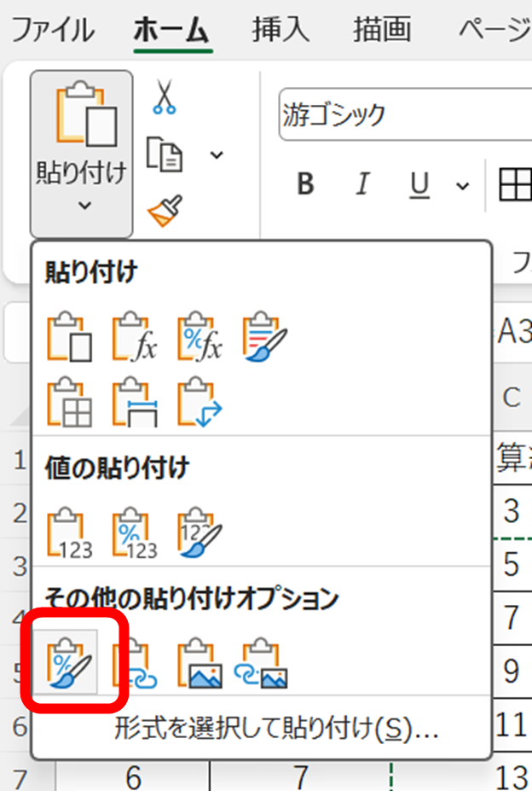Open 形式を選択して貼り付け dialog
This screenshot has width=532, height=791.
click(276, 730)
